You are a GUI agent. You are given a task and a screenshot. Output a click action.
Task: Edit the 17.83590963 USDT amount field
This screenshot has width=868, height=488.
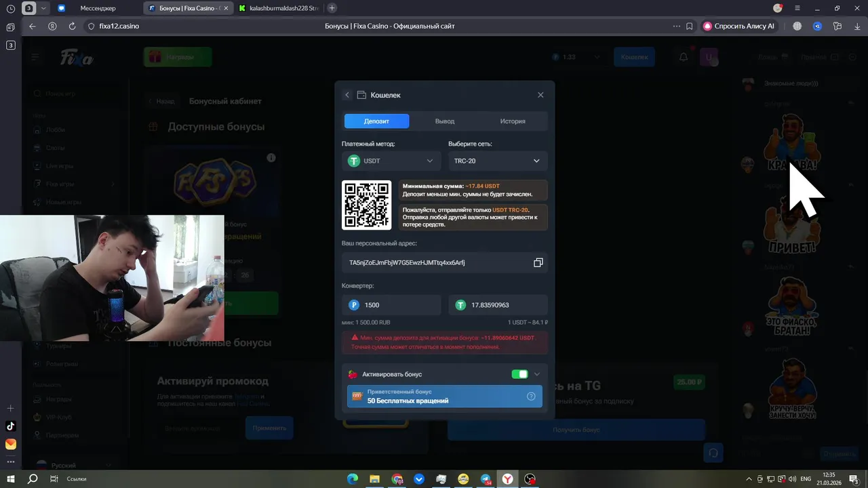(498, 305)
